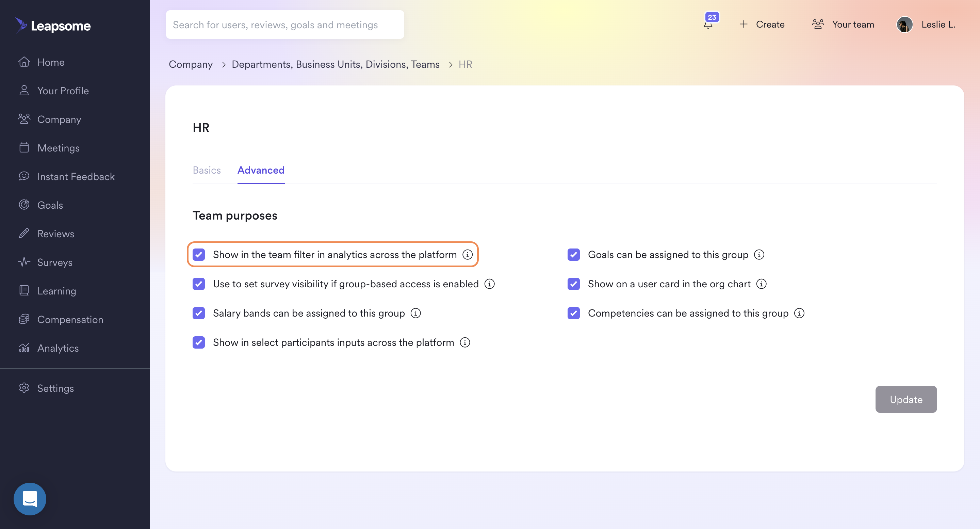Click the Your team link
The width and height of the screenshot is (980, 529).
coord(853,25)
